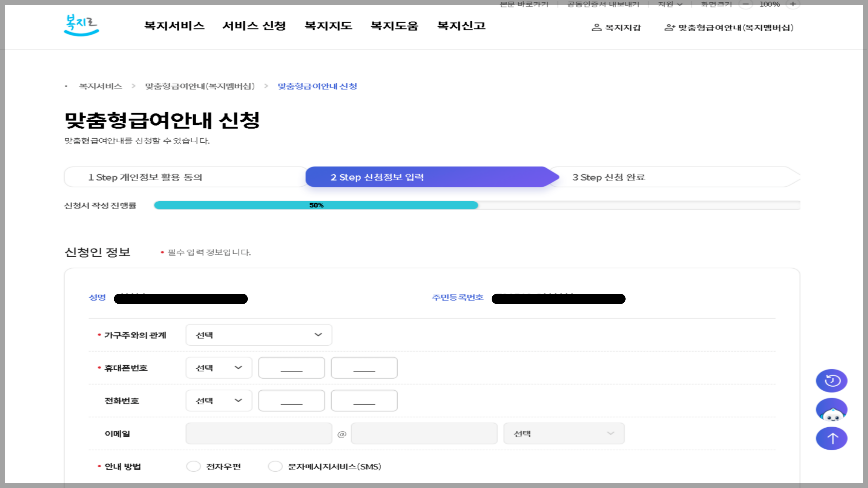Select 문자메시지서비스(SMS) radio option

pyautogui.click(x=275, y=466)
